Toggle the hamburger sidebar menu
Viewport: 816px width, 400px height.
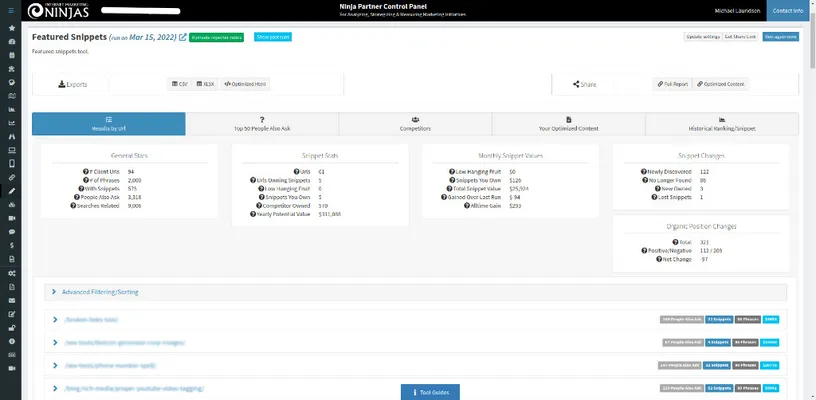tap(11, 13)
